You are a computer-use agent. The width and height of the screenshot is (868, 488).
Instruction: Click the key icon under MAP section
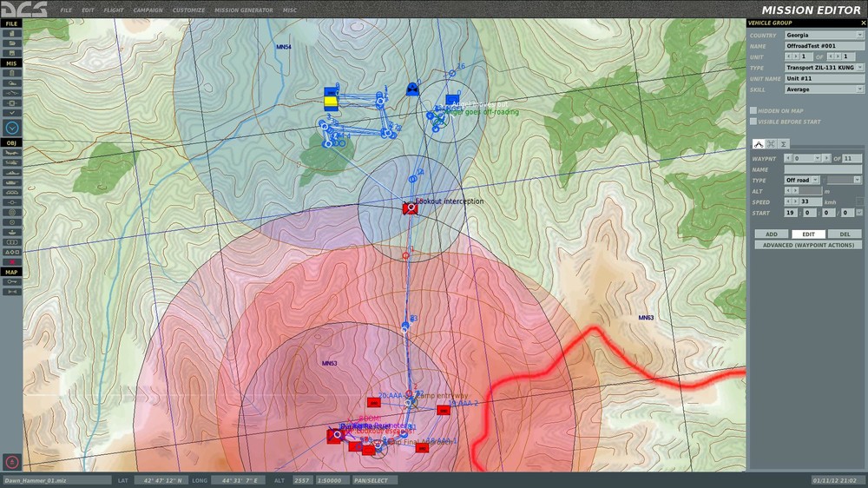pyautogui.click(x=11, y=282)
